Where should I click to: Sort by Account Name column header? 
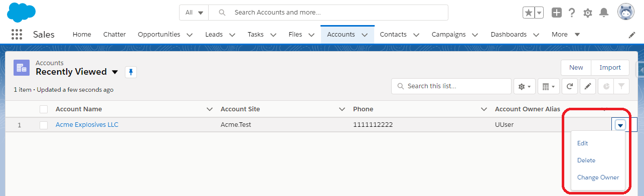[x=79, y=109]
